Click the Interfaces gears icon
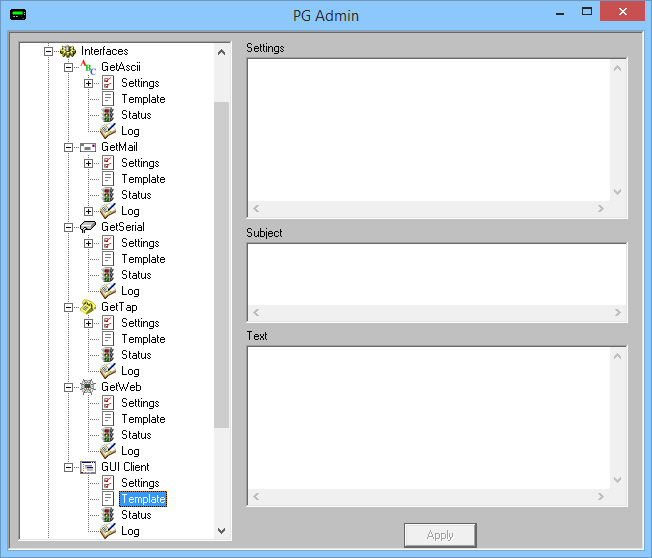The height and width of the screenshot is (558, 652). point(68,51)
